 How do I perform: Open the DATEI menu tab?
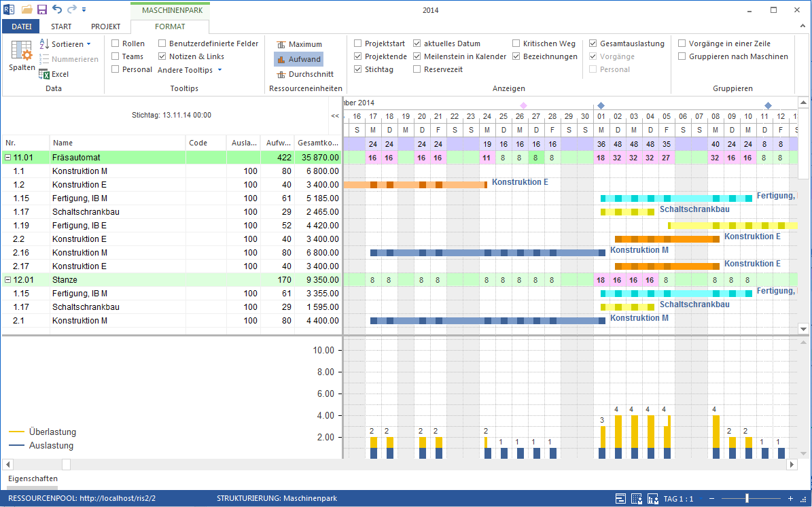click(x=22, y=27)
